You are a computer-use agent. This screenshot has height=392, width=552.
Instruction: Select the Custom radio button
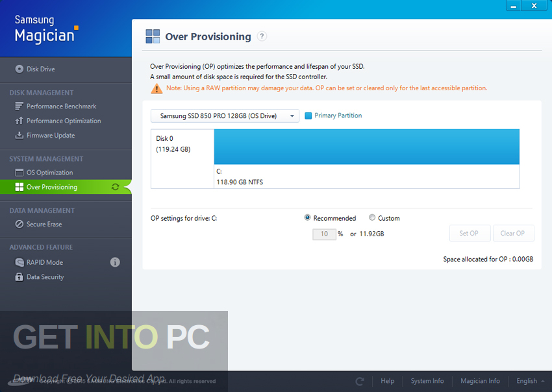[372, 217]
